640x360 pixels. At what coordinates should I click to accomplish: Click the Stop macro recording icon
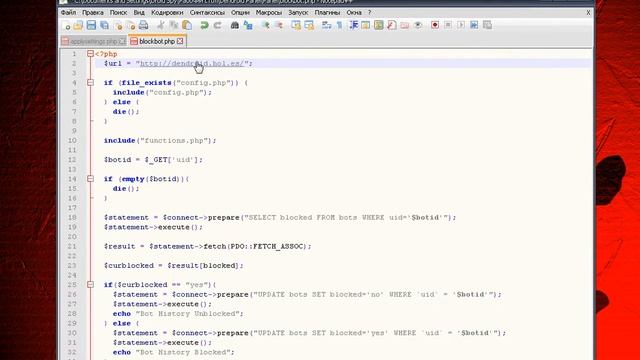(x=448, y=25)
